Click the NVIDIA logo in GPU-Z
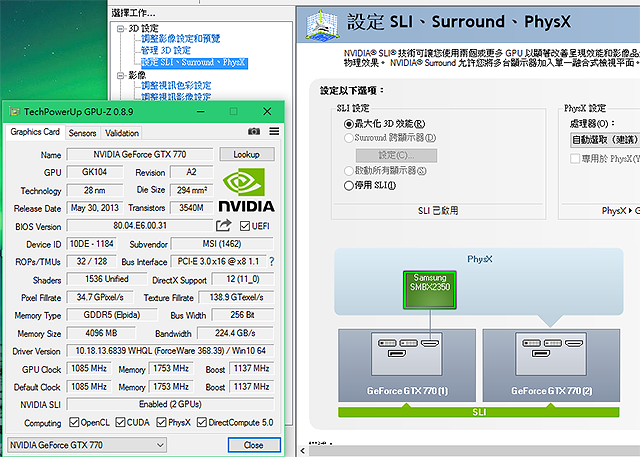 pyautogui.click(x=246, y=190)
